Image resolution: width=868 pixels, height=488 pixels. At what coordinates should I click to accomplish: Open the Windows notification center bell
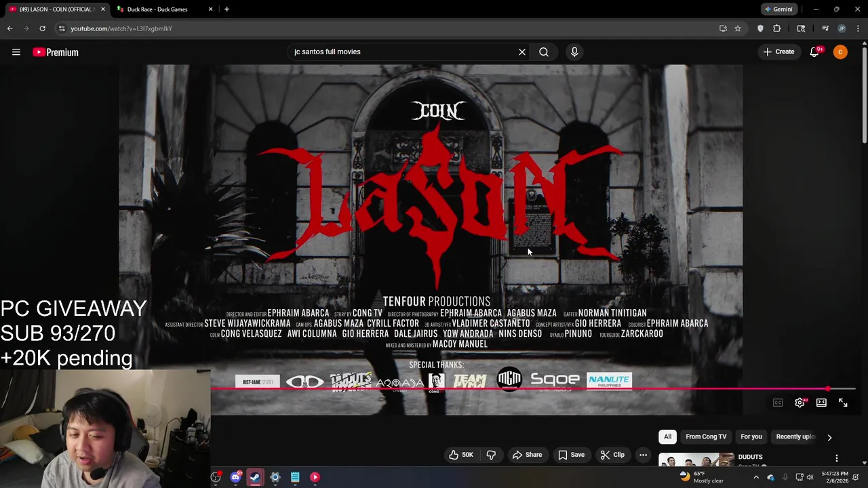pos(856,477)
